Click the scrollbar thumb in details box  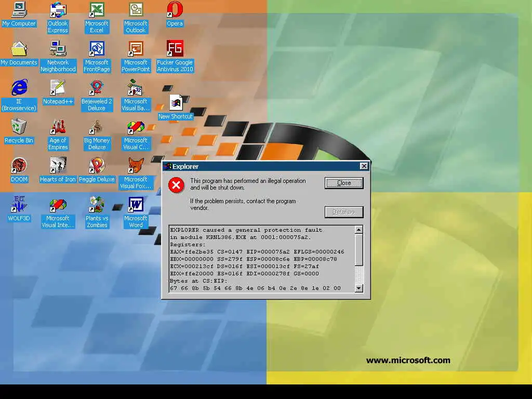[358, 250]
